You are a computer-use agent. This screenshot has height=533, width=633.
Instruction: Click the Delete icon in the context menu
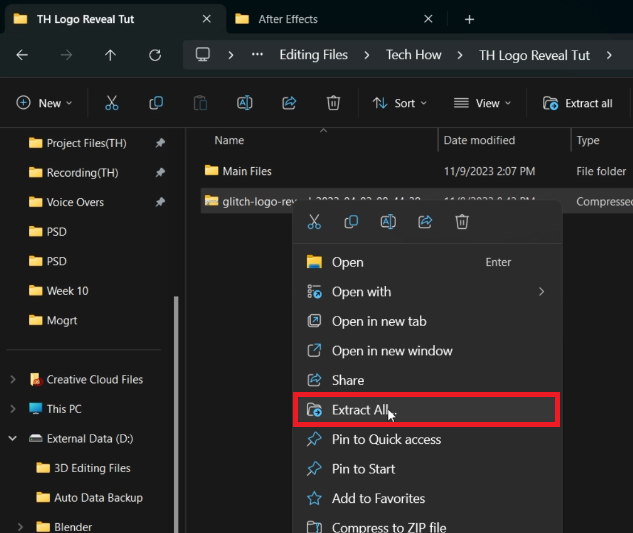tap(462, 222)
